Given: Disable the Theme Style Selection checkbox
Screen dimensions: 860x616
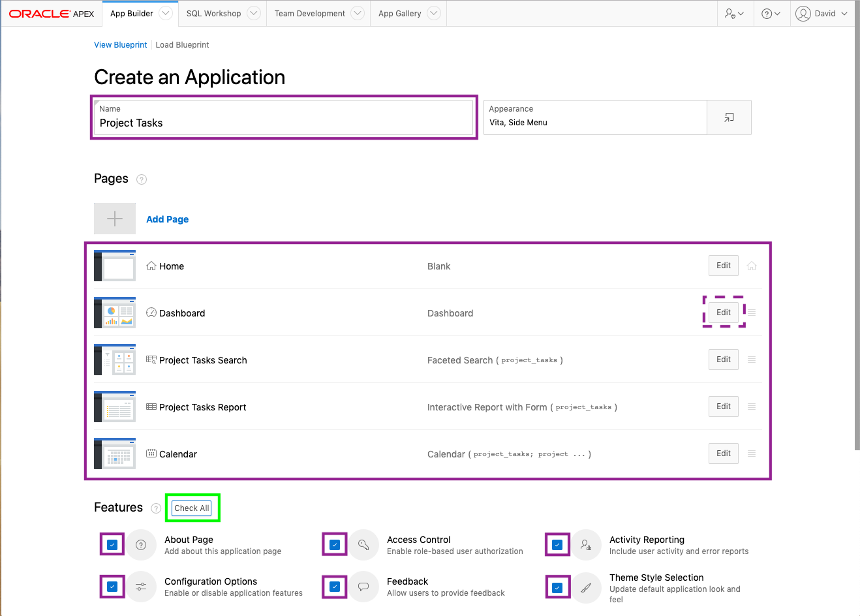Looking at the screenshot, I should click(x=557, y=587).
